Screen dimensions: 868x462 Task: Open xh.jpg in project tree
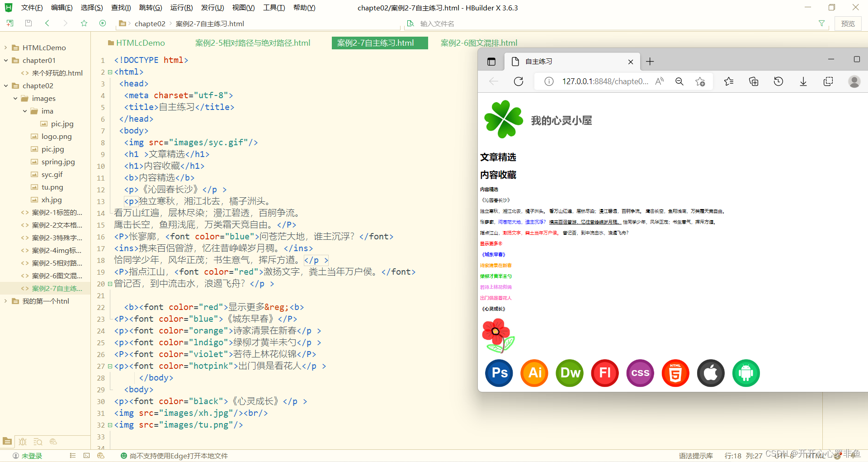click(x=52, y=200)
